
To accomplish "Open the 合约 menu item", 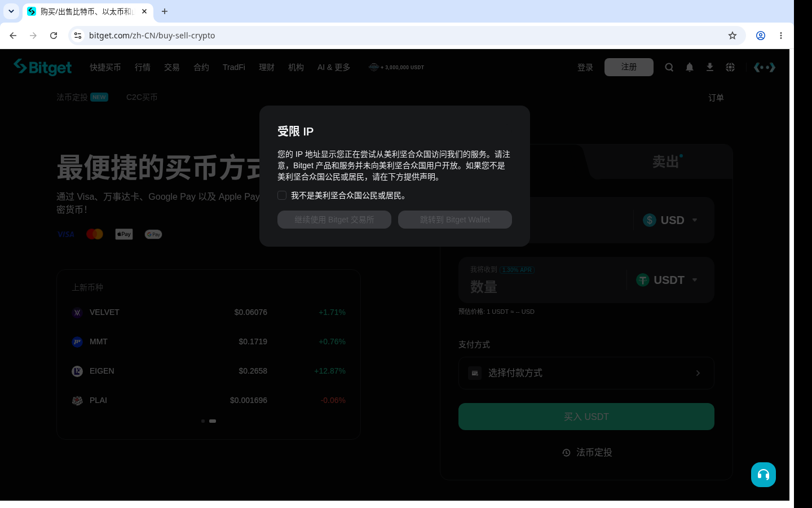I will [201, 67].
